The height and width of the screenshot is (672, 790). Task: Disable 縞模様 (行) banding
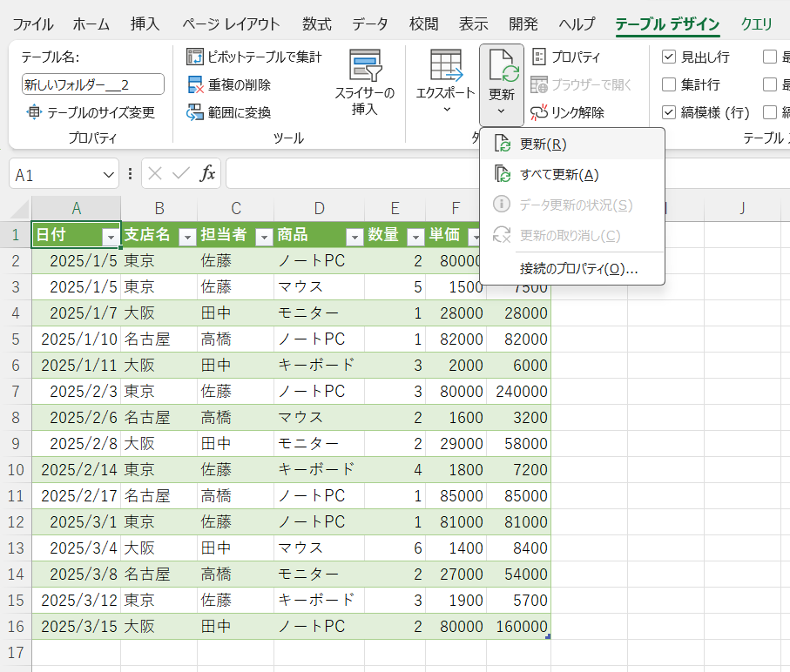pyautogui.click(x=668, y=111)
